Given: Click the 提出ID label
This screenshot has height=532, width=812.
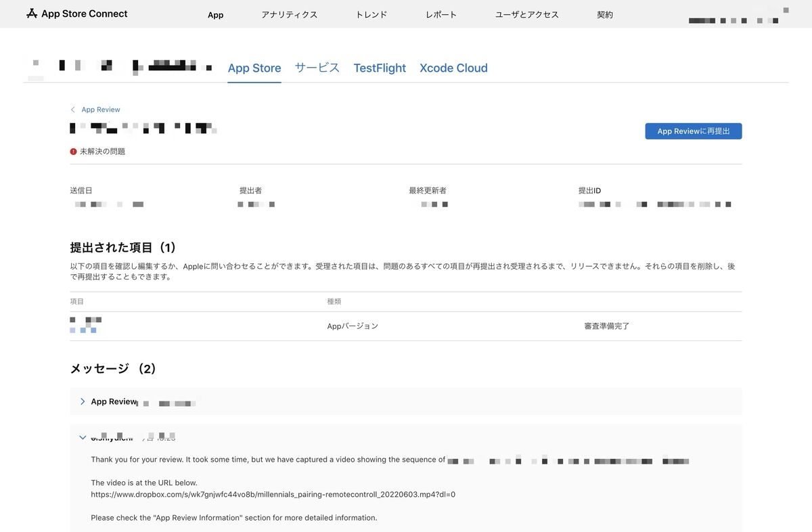Looking at the screenshot, I should click(589, 191).
